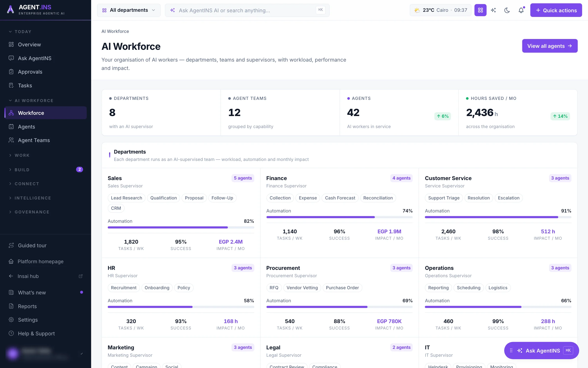Click the external link icon beside Insai hub
The width and height of the screenshot is (588, 368).
point(81,276)
